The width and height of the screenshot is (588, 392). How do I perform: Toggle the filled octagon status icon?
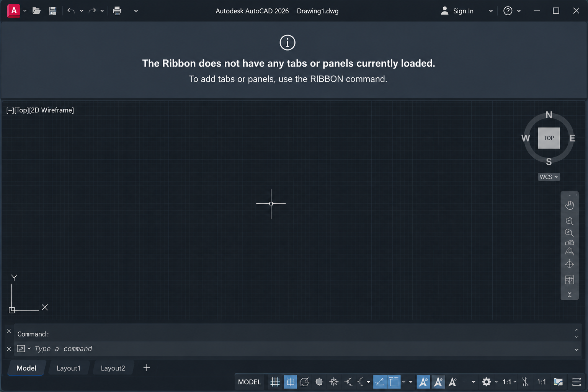319,382
